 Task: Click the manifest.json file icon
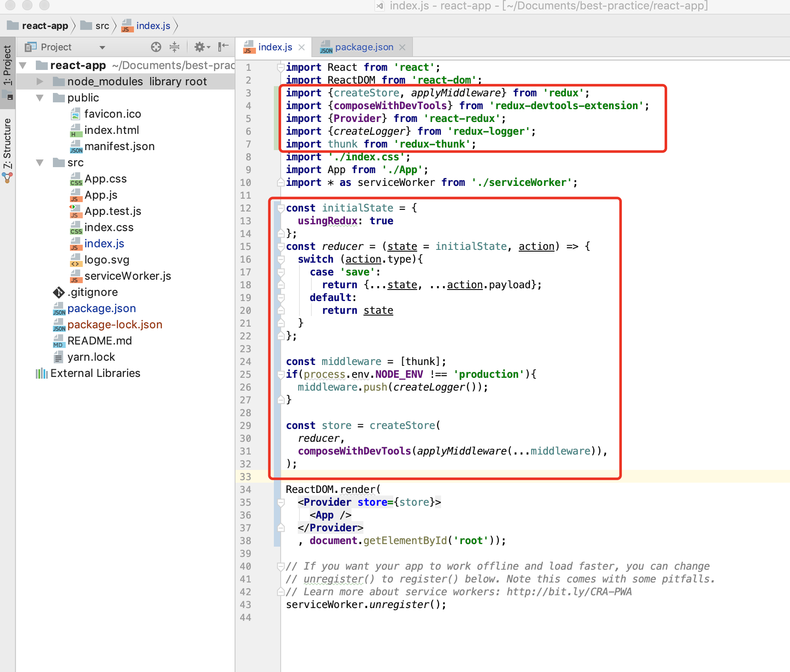pos(76,147)
